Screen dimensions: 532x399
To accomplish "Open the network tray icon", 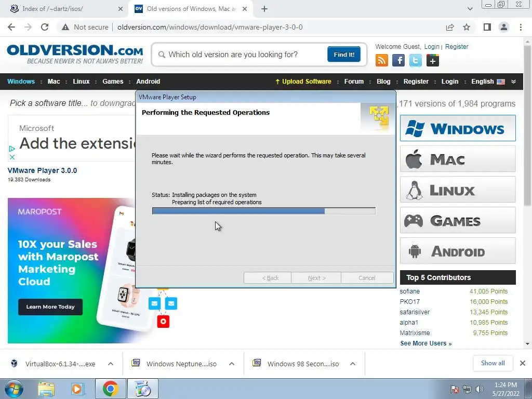I will point(467,389).
